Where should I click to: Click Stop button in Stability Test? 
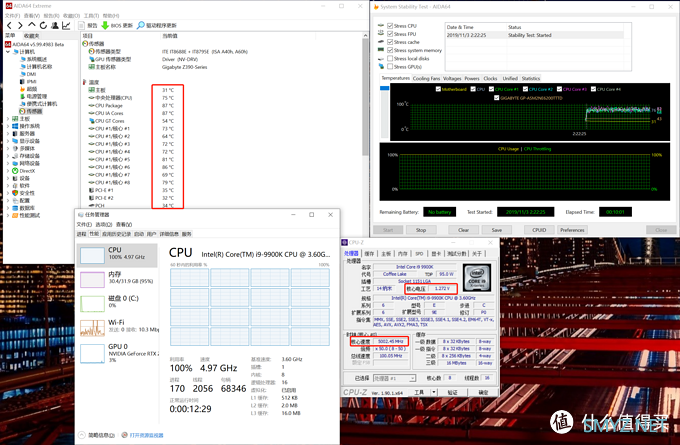click(x=421, y=230)
